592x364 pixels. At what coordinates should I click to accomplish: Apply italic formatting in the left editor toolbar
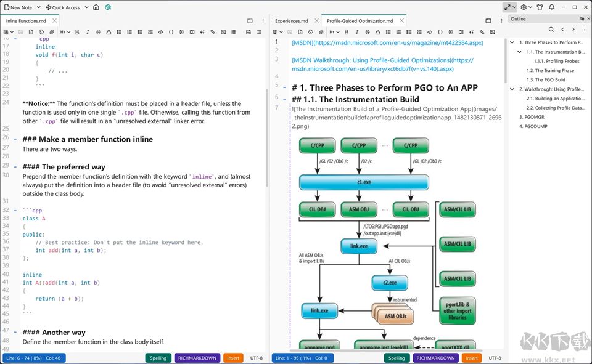pyautogui.click(x=88, y=32)
